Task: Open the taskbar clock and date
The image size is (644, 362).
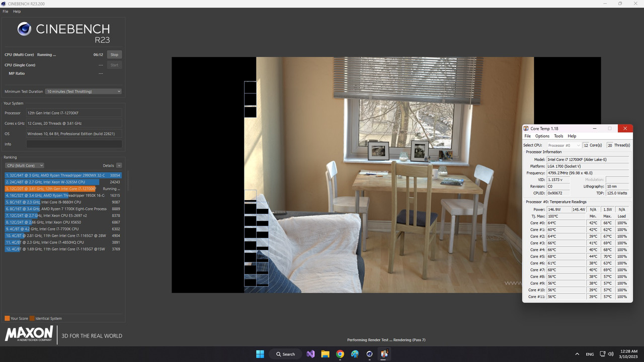Action: click(629, 354)
